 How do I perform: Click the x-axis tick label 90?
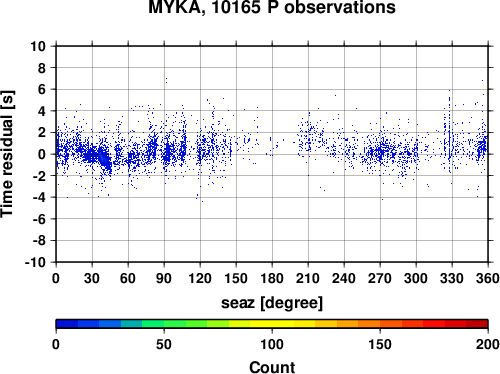tap(164, 278)
